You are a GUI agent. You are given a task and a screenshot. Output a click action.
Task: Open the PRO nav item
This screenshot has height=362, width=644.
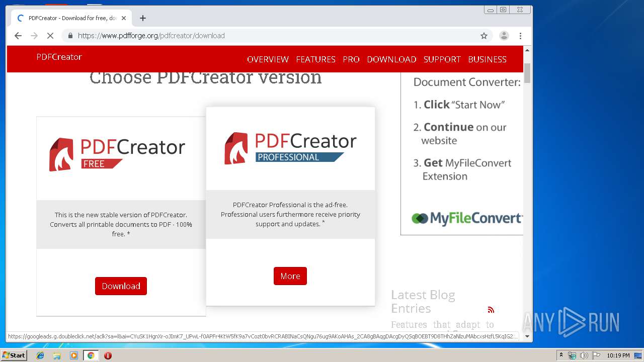point(351,59)
